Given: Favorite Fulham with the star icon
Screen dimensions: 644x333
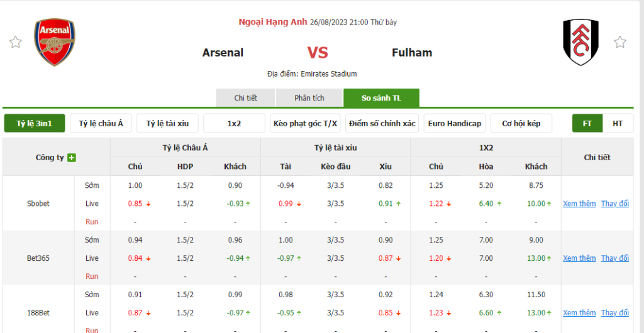Looking at the screenshot, I should pos(620,42).
